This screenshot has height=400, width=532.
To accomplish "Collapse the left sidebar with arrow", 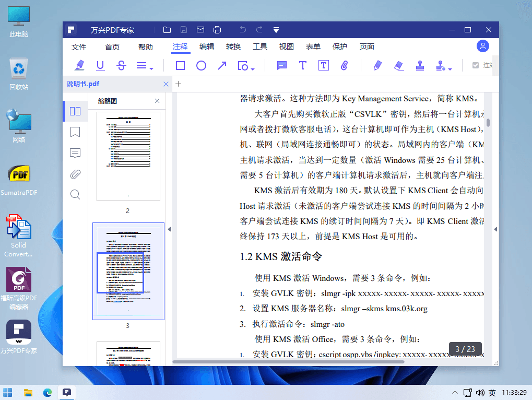I will tap(169, 229).
